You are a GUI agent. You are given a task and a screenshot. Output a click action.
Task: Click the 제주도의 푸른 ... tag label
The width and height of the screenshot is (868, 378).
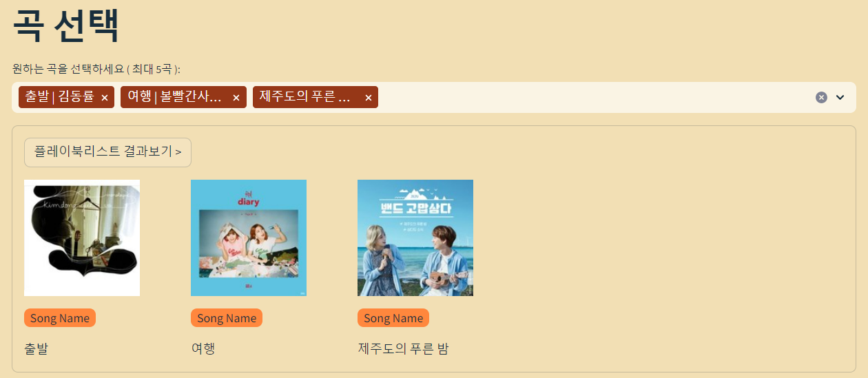pos(307,97)
